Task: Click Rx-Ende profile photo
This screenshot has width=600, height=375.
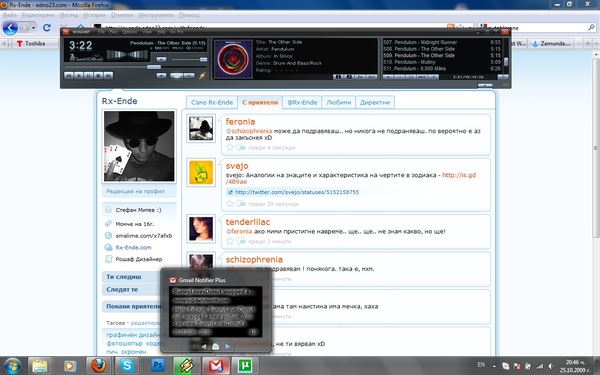Action: click(139, 146)
